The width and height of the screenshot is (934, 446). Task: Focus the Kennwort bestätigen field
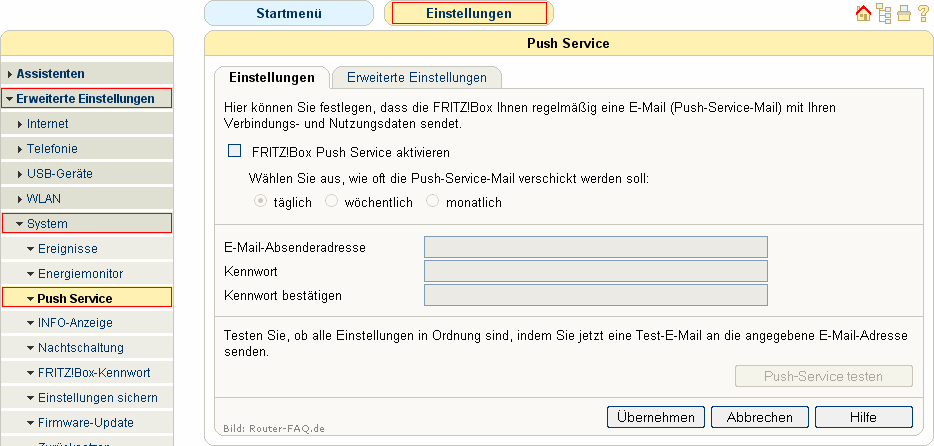coord(596,295)
